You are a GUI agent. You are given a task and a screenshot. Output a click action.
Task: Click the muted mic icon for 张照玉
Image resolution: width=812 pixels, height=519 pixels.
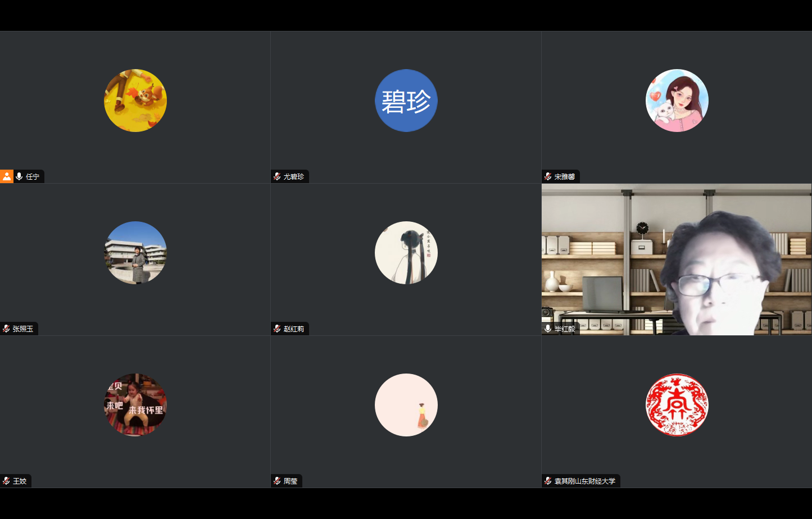[6, 329]
